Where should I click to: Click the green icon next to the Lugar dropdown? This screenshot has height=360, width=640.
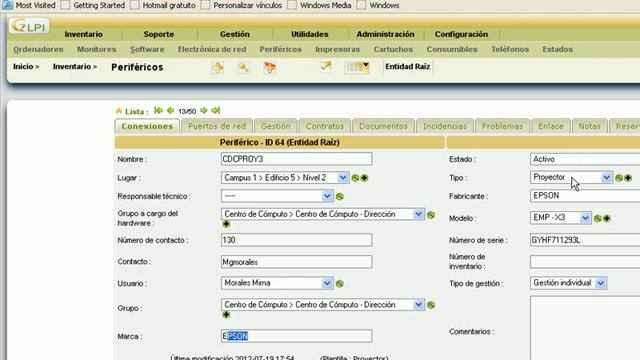tap(355, 178)
